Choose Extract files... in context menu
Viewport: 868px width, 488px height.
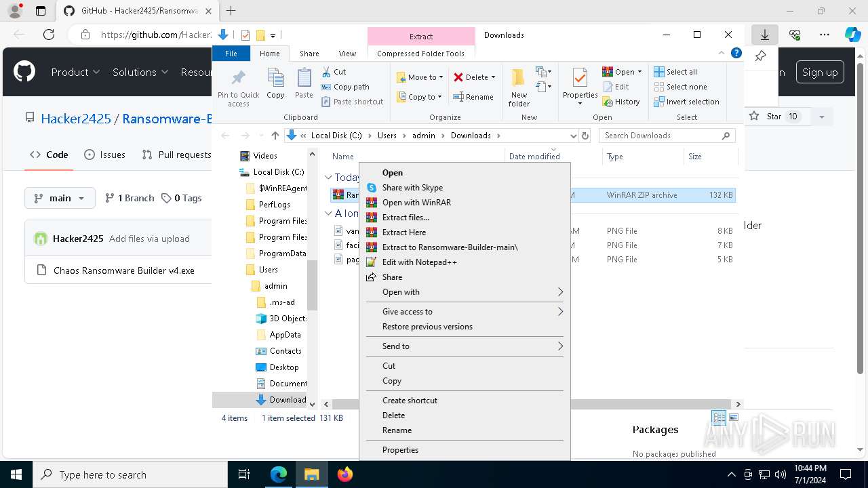[464, 218]
